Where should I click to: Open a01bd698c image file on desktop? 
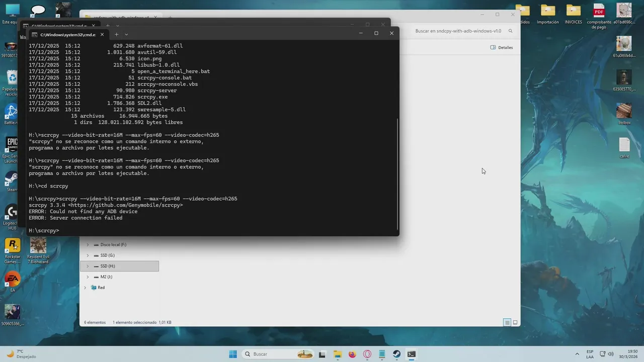coord(624,14)
